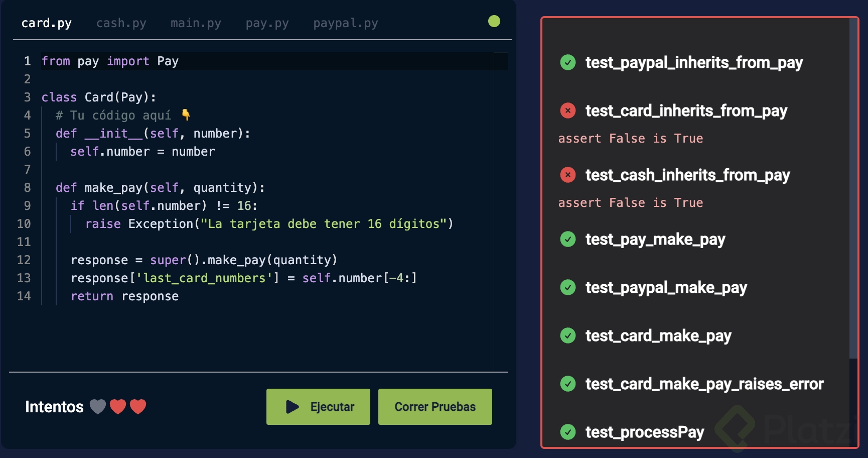
Task: Click green check icon beside test_pay_make_pay
Action: 568,239
